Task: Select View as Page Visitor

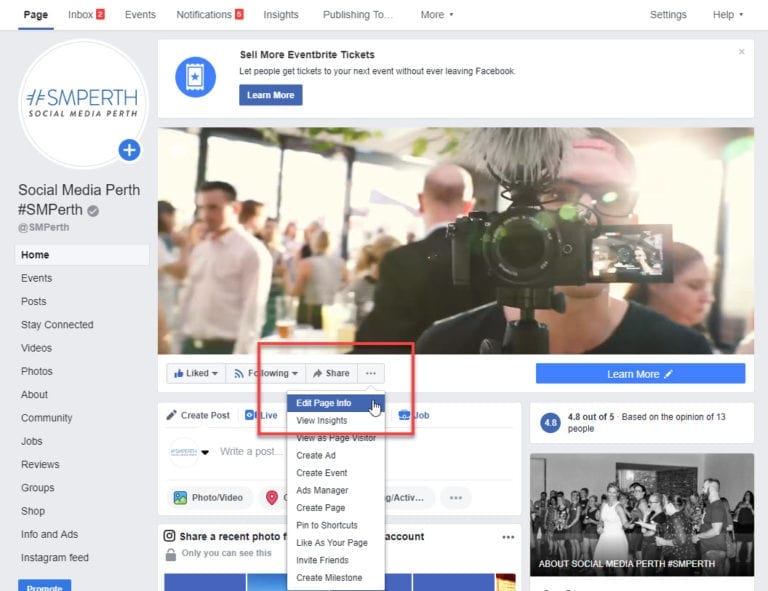Action: [x=336, y=438]
